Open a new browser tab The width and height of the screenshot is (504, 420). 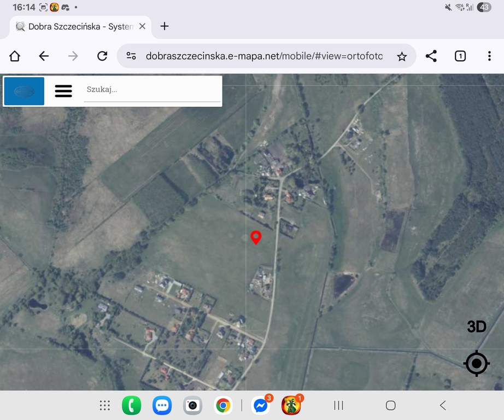[x=165, y=26]
